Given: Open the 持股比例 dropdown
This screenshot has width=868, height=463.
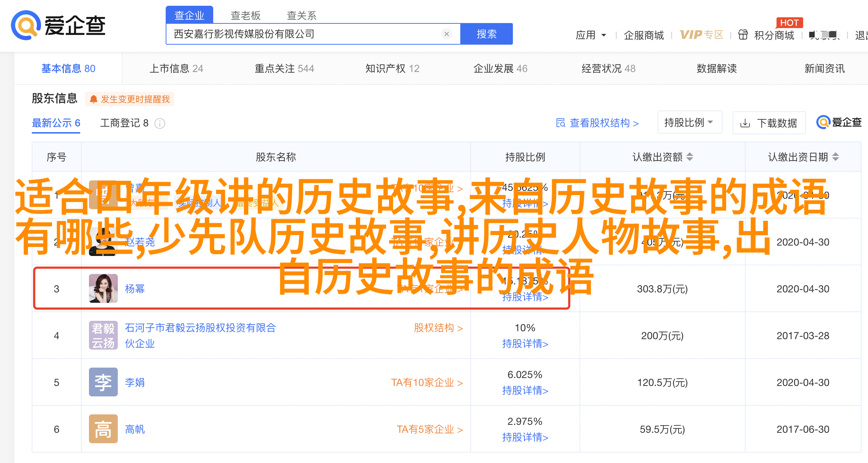Looking at the screenshot, I should tap(689, 122).
